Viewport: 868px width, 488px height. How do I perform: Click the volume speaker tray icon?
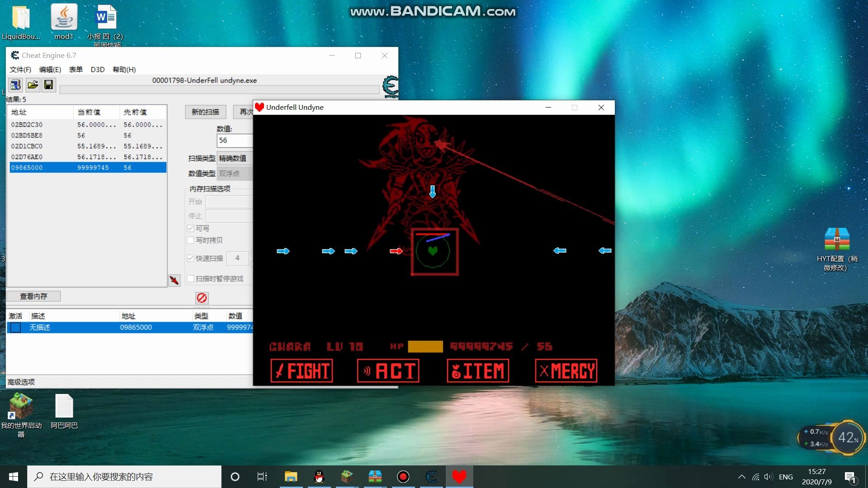pyautogui.click(x=768, y=477)
